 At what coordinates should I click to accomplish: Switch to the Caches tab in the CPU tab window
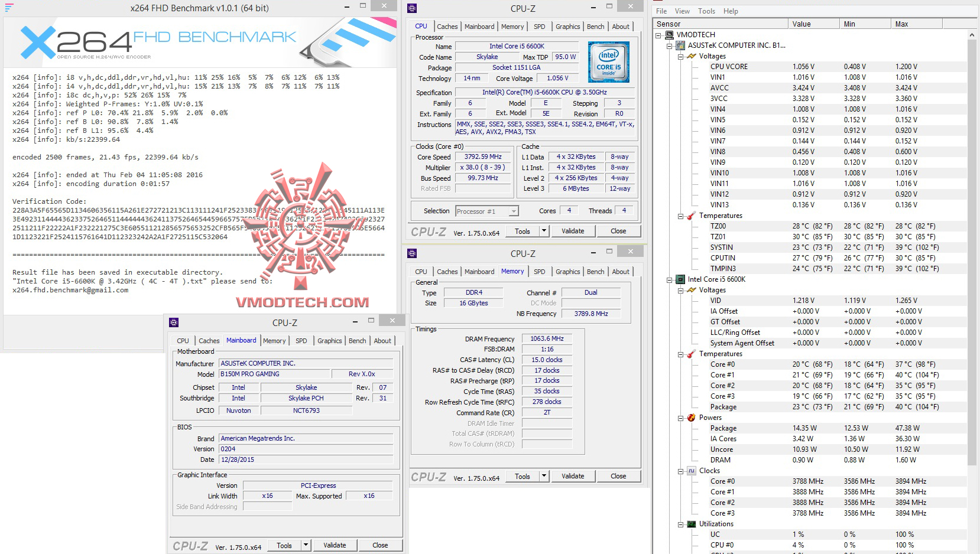pos(447,27)
